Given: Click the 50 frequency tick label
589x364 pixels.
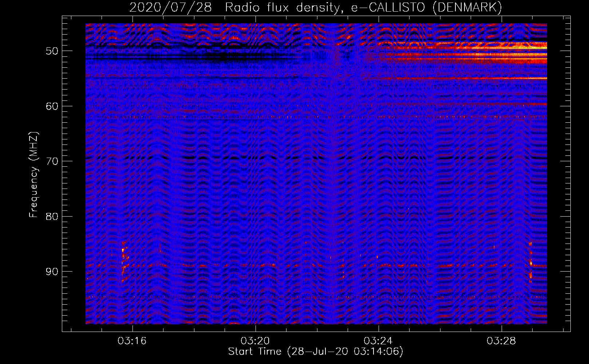Looking at the screenshot, I should tap(52, 51).
